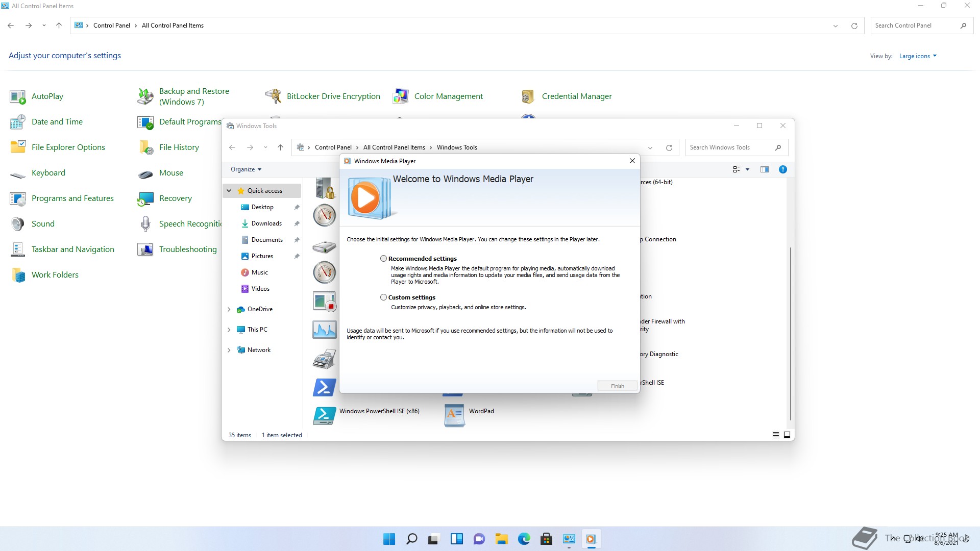The height and width of the screenshot is (551, 980).
Task: Open Microsoft Edge from taskbar
Action: pos(524,539)
